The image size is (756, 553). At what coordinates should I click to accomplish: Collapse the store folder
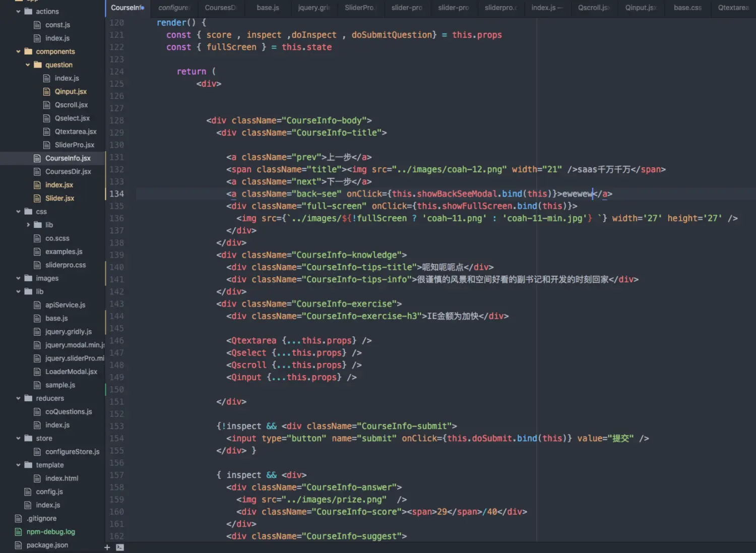click(x=18, y=439)
